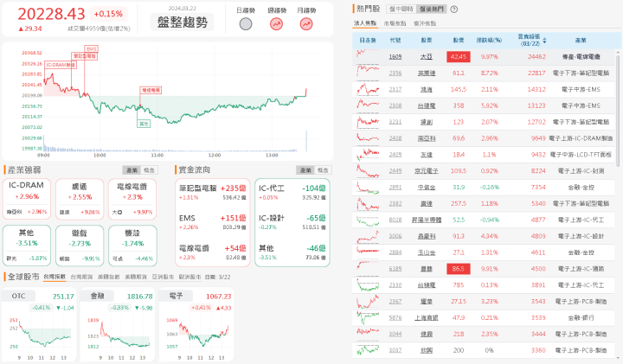Screen dimensions: 623x364
Task: Select the 亞洲股市 global market tab
Action: click(x=163, y=277)
